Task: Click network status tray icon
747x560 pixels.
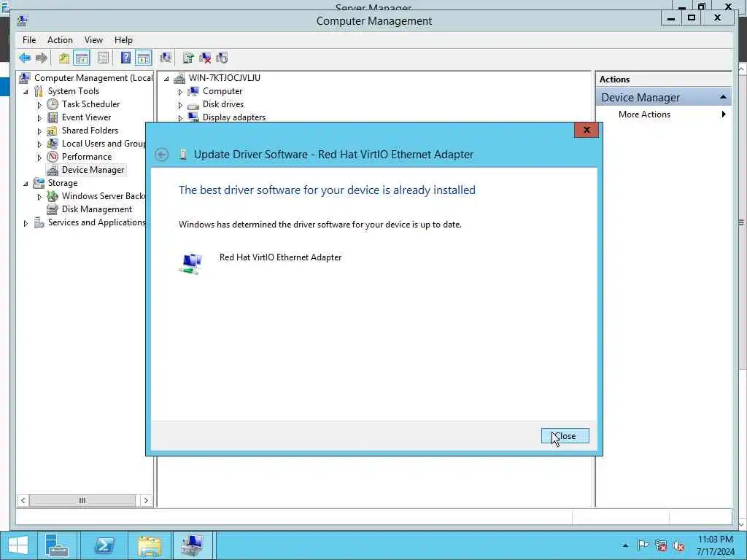Action: point(661,545)
